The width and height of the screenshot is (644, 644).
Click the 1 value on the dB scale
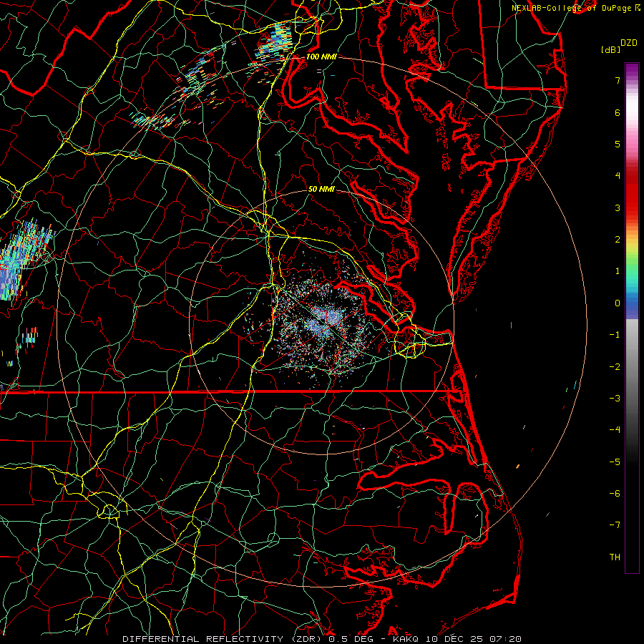coord(618,271)
